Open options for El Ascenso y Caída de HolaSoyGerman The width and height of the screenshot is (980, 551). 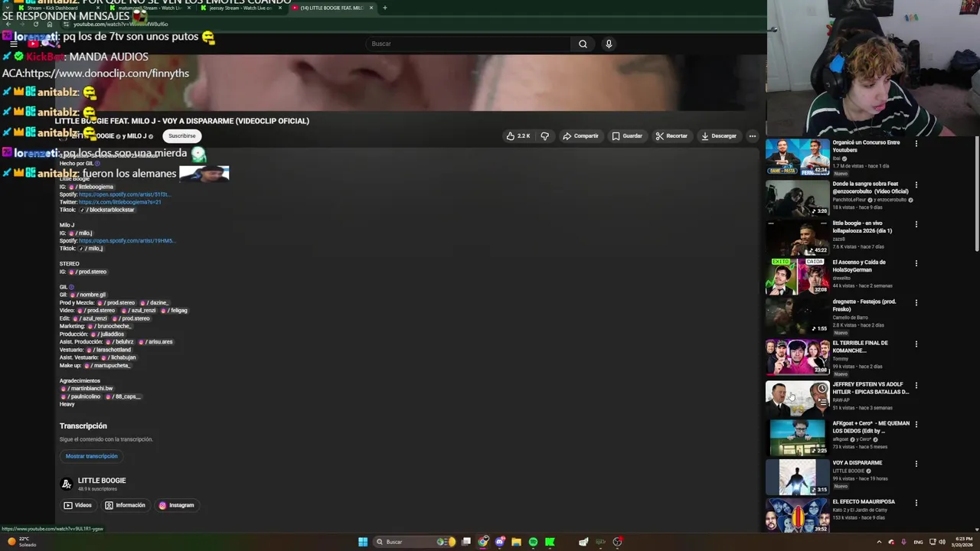916,263
